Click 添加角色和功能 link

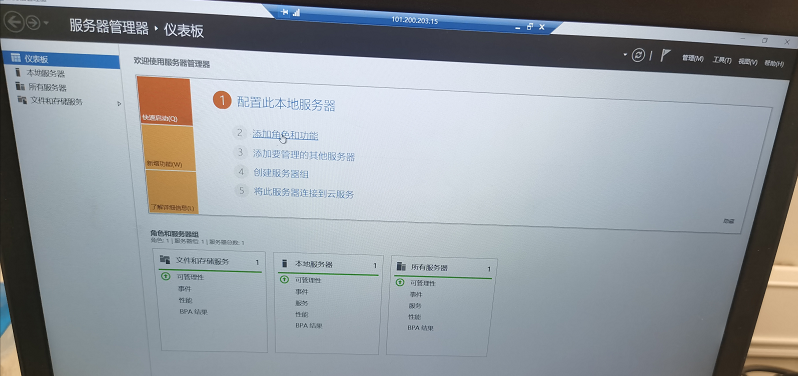click(286, 135)
